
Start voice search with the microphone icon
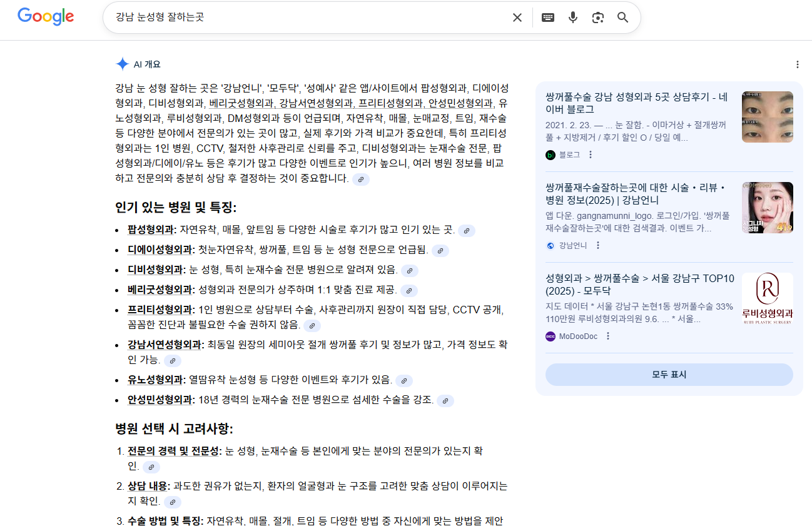tap(572, 17)
